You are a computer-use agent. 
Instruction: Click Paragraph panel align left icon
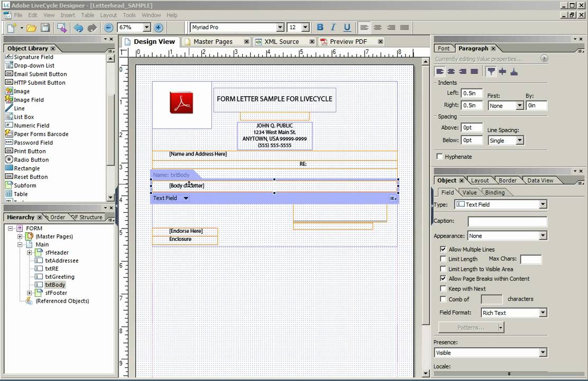tap(439, 71)
